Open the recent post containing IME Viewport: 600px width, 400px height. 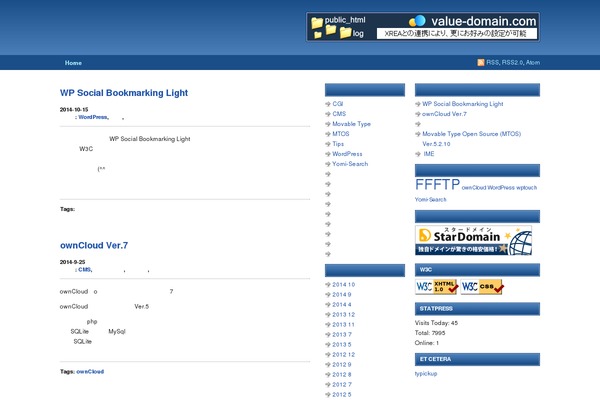coord(429,153)
